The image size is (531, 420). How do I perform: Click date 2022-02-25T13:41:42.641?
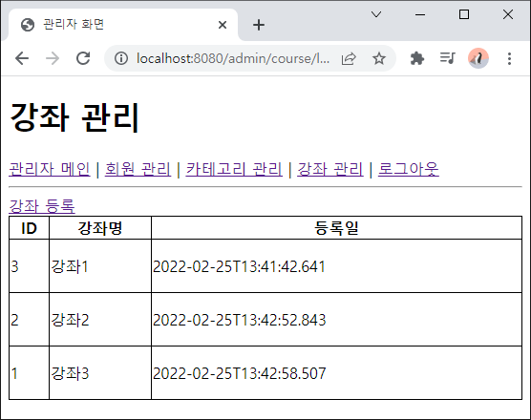[239, 266]
